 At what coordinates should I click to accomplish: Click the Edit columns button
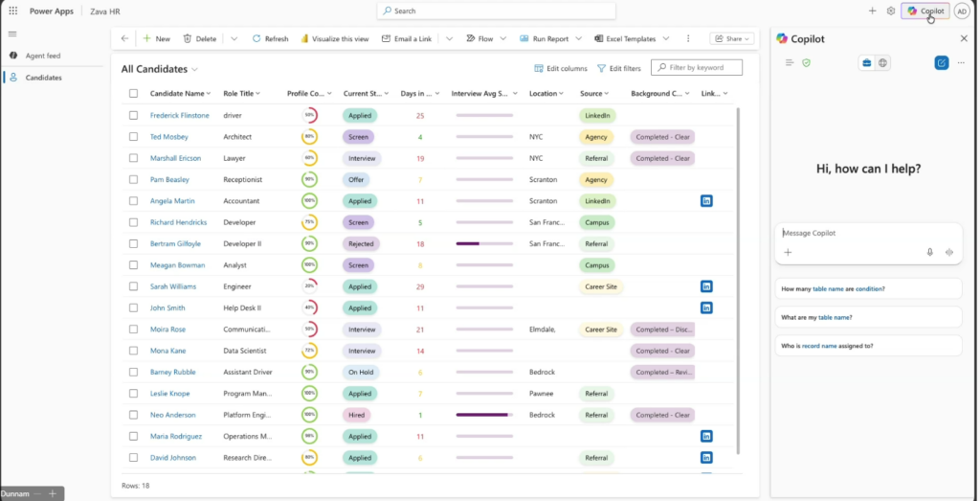[x=561, y=69]
